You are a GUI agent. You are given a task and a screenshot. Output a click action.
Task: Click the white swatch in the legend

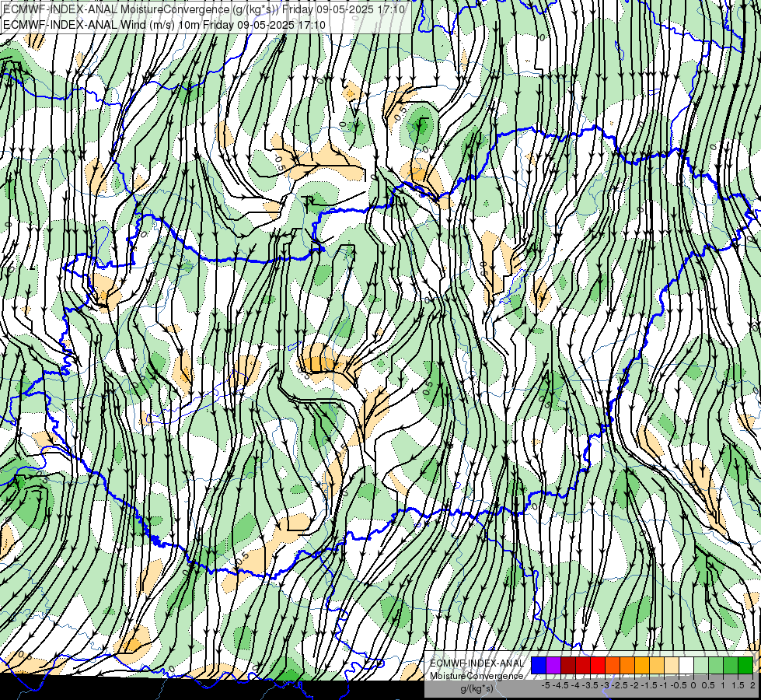[x=686, y=665]
